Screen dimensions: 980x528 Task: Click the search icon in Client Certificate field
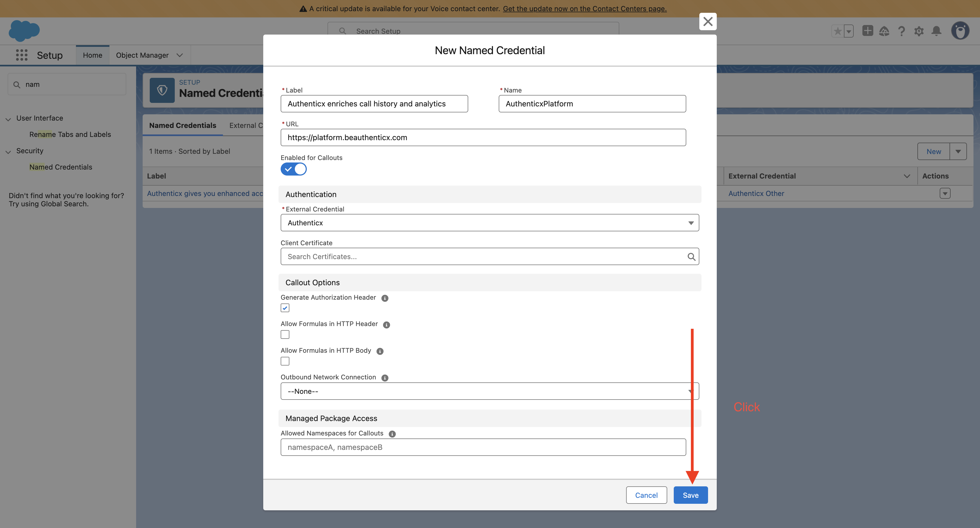click(691, 257)
